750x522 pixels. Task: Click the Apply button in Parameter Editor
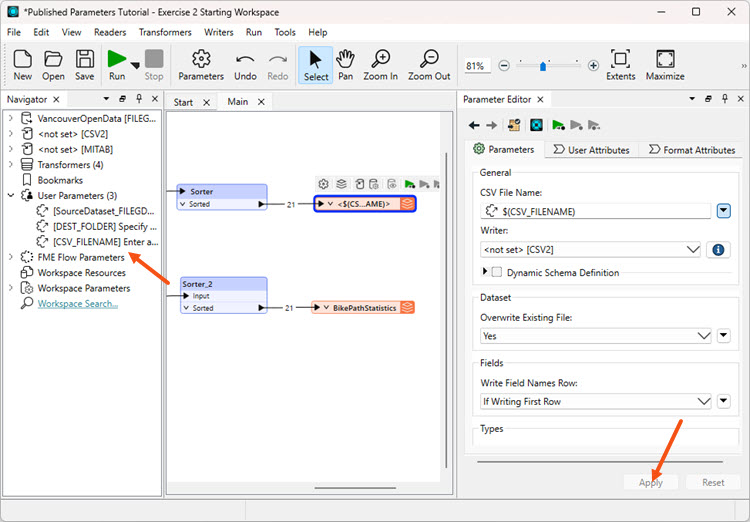click(x=651, y=482)
